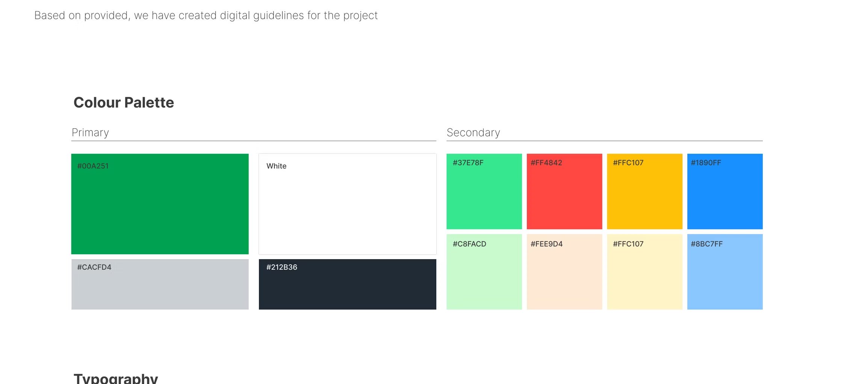Screen dimensions: 868x384
Task: Click the Colour Palette heading
Action: click(124, 103)
